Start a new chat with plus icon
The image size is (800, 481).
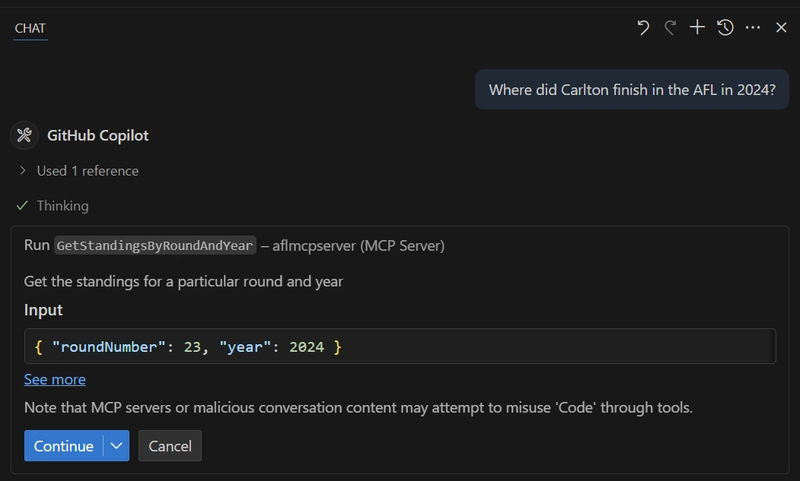[x=697, y=28]
